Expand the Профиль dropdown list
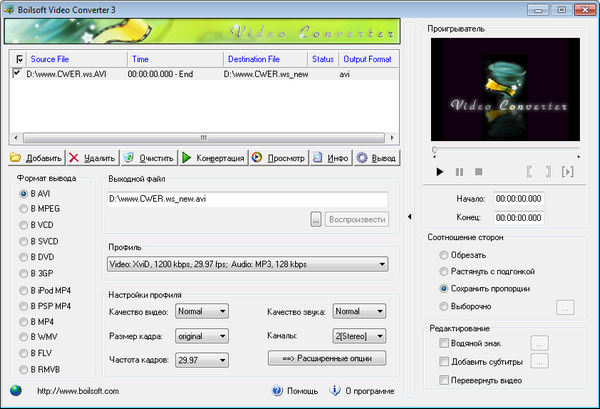 point(382,265)
